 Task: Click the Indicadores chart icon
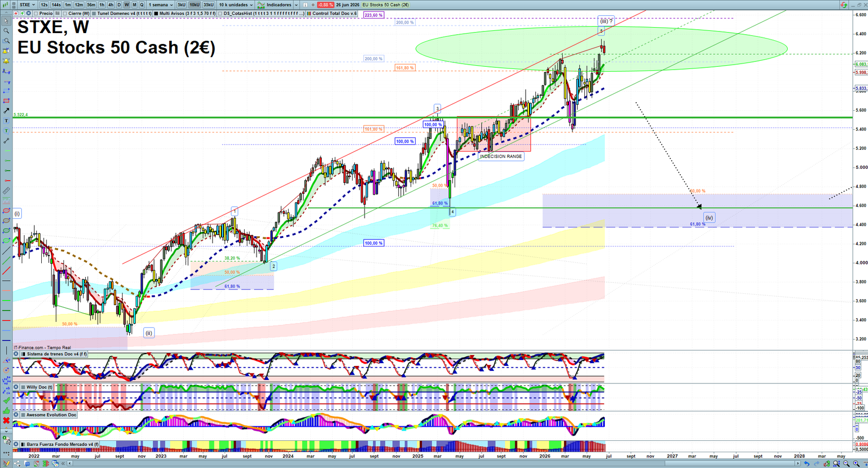click(x=261, y=4)
